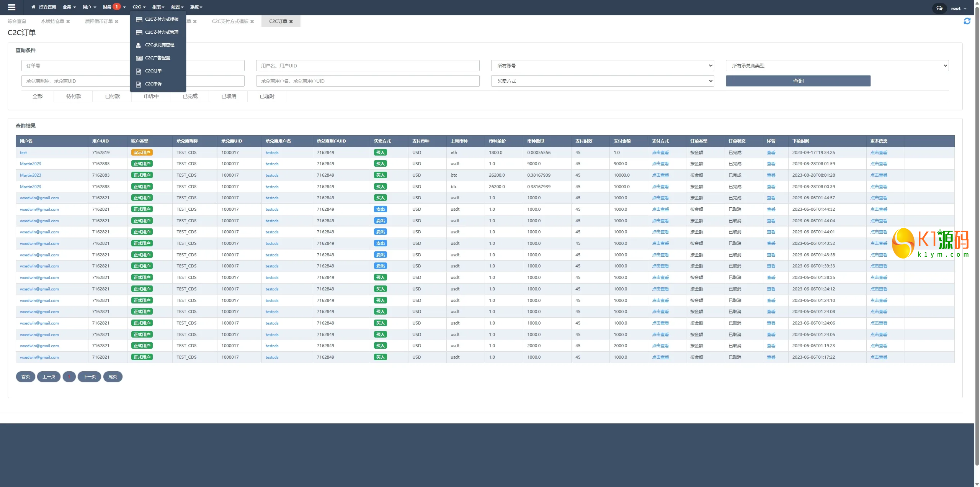Viewport: 980px width, 487px height.
Task: Click the 财务 notification badge
Action: (117, 7)
